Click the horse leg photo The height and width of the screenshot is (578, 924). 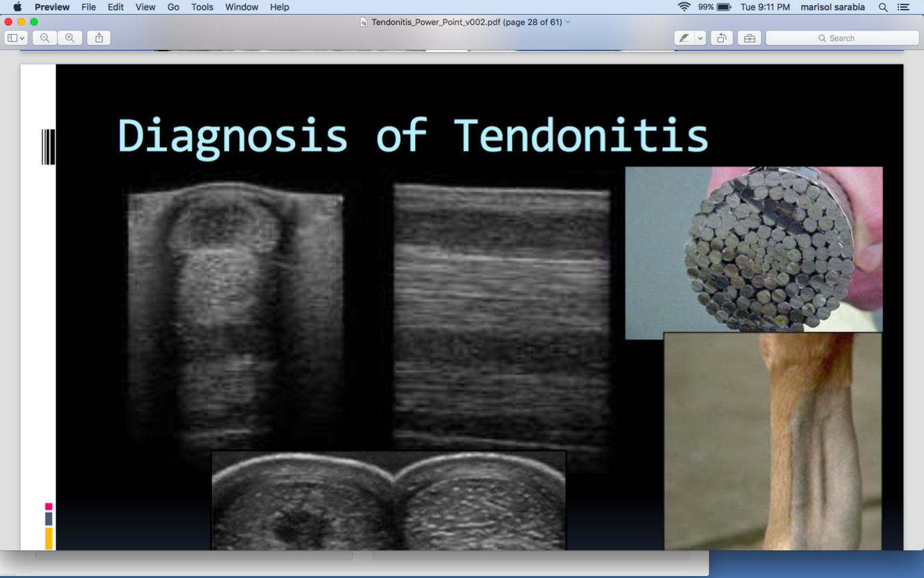pyautogui.click(x=773, y=441)
